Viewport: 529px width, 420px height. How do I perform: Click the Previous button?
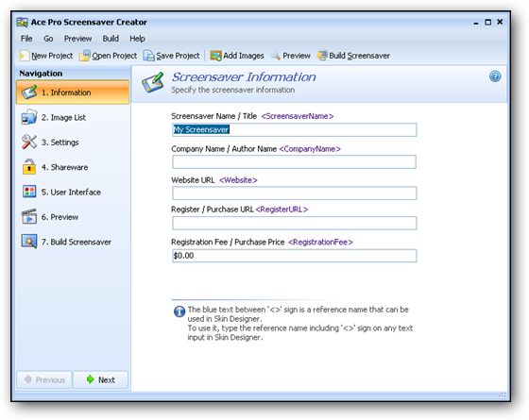(x=44, y=379)
